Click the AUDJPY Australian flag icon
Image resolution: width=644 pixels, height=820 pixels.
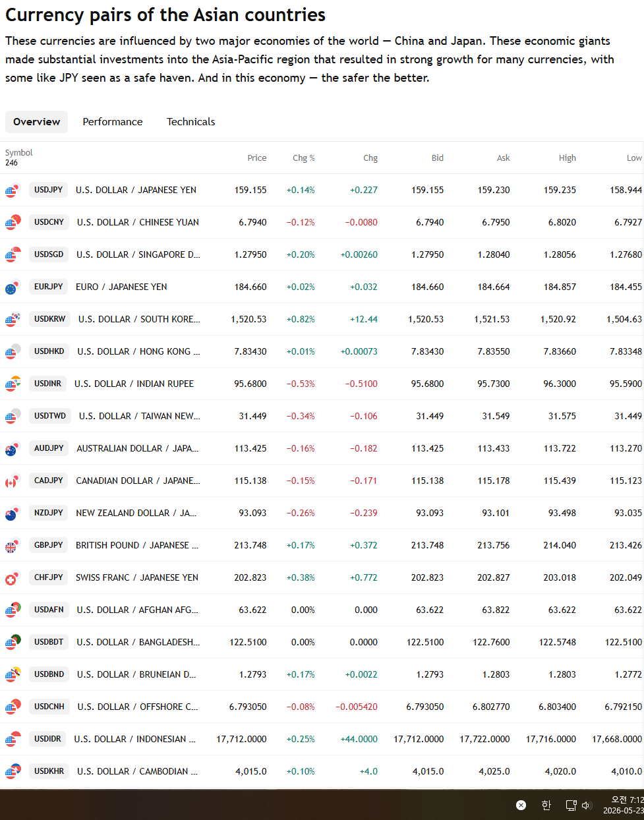pyautogui.click(x=13, y=449)
